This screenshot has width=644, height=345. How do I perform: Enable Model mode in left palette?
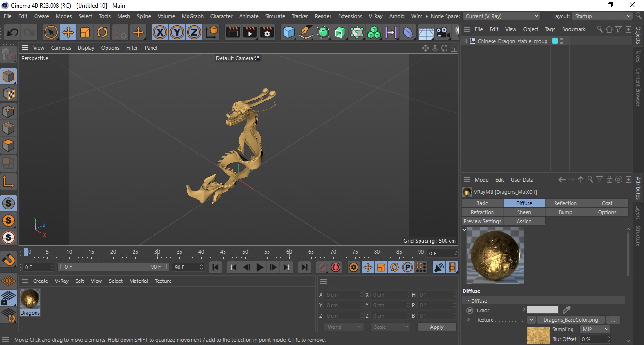click(9, 76)
